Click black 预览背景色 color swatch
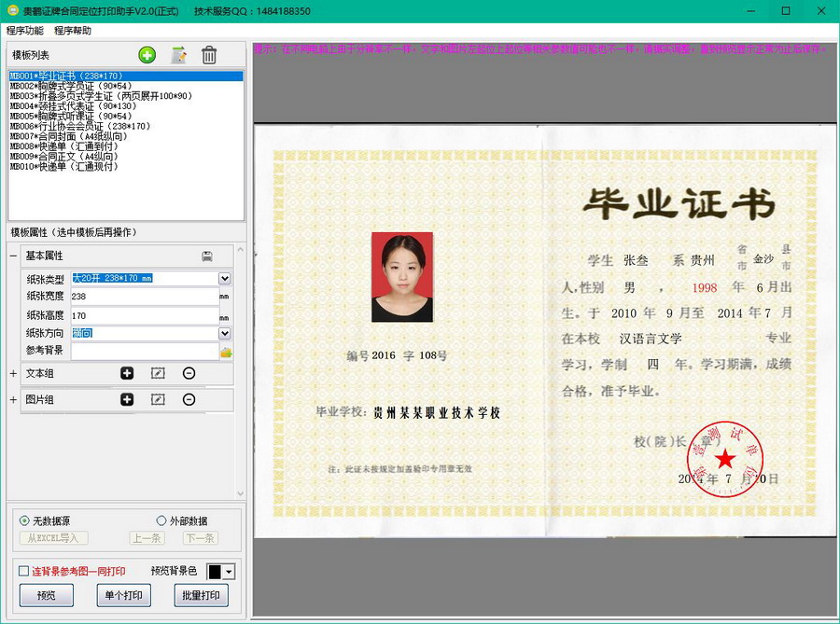 [215, 572]
